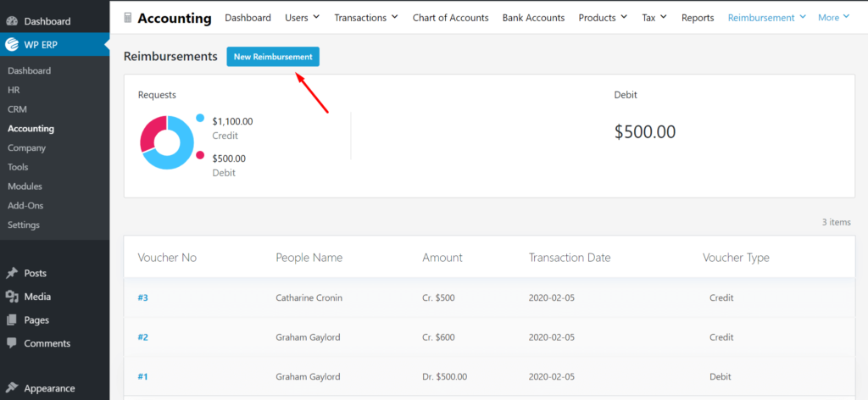Click the WP ERP logo icon
This screenshot has height=400, width=868.
(x=12, y=45)
